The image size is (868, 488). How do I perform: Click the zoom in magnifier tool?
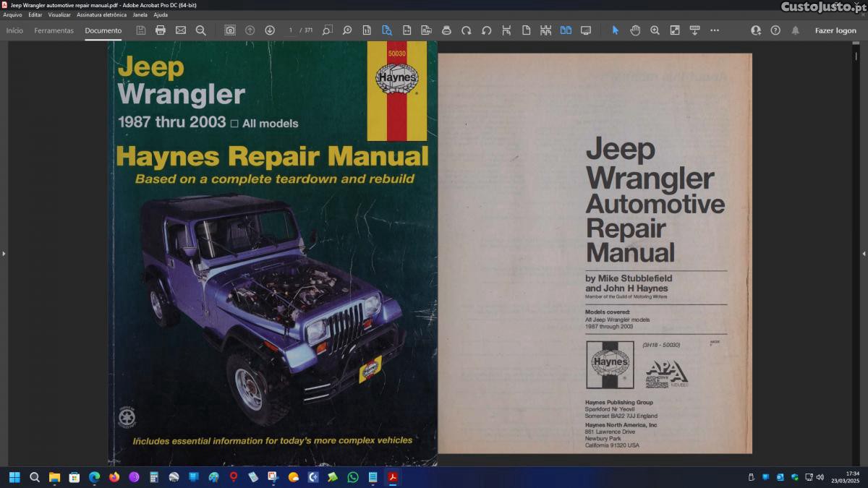pos(655,30)
